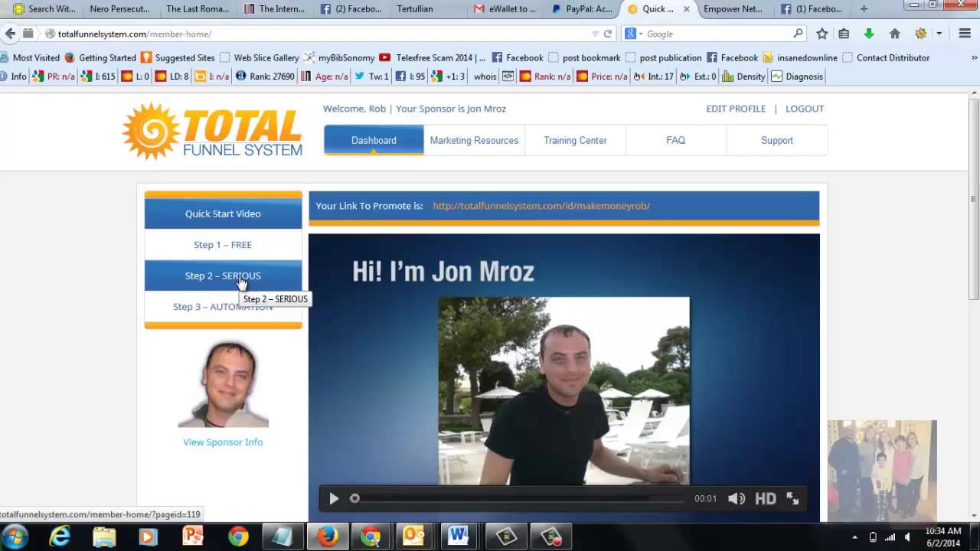Click the Firefox back arrow
The width and height of the screenshot is (980, 551).
(x=10, y=34)
